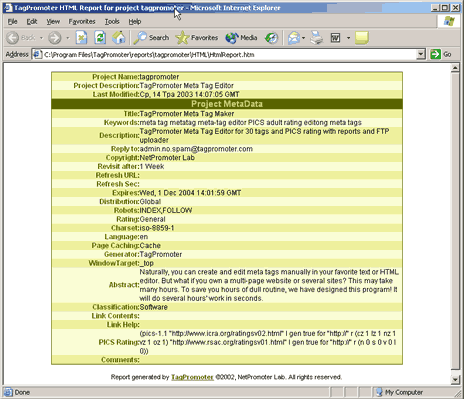Open the Edit menu
Screen dimensions: 464x399
click(32, 21)
